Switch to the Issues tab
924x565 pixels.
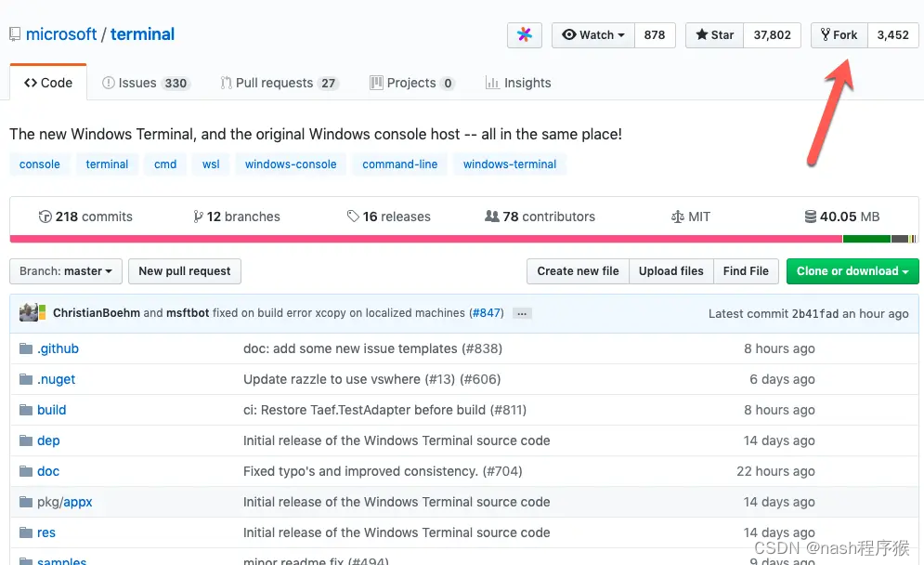[145, 83]
